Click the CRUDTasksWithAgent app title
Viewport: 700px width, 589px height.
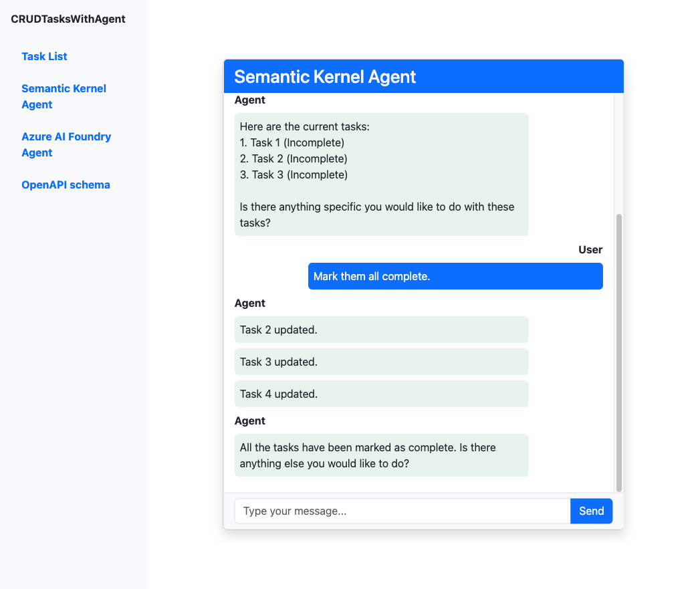(68, 19)
